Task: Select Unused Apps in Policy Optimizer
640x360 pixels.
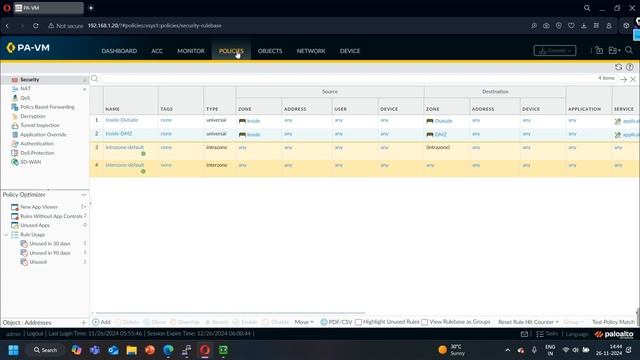Action: [35, 225]
